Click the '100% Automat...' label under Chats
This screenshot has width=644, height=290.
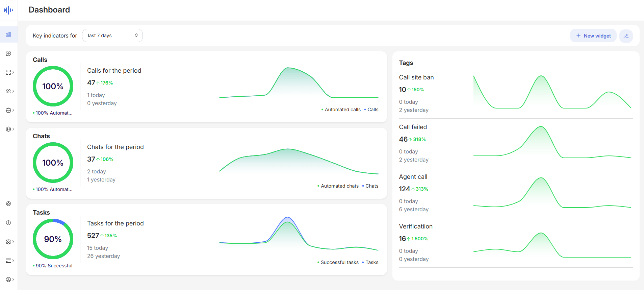point(53,189)
